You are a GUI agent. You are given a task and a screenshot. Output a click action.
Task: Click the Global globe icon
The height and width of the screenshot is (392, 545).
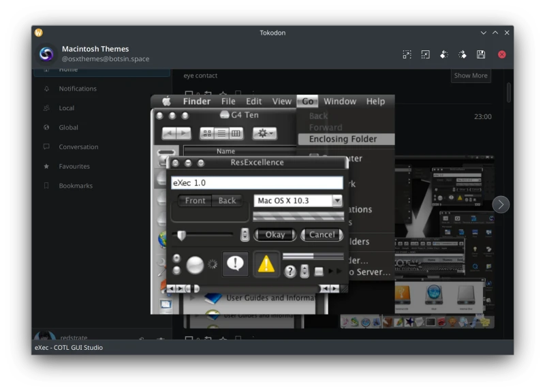click(46, 127)
